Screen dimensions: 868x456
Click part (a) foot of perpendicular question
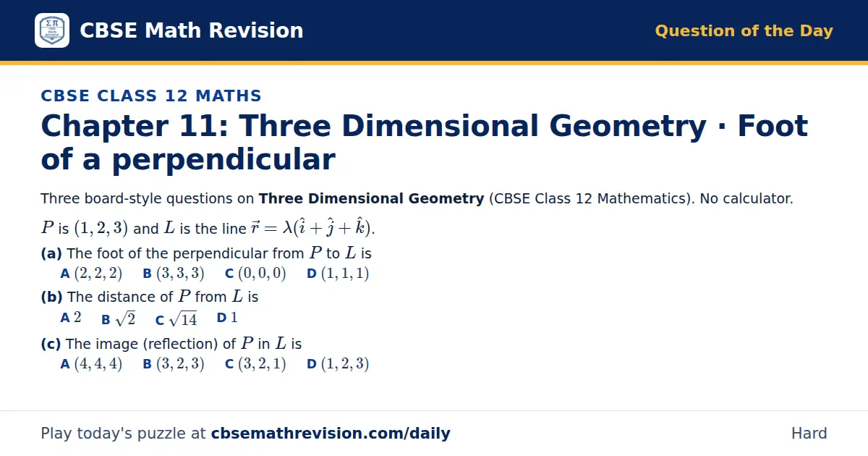(206, 253)
